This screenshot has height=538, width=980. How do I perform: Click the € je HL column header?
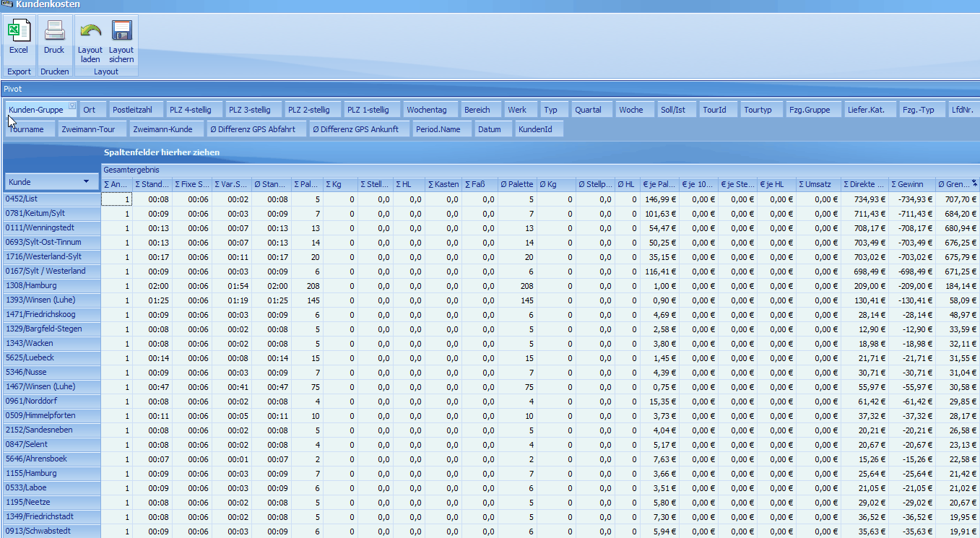(777, 184)
